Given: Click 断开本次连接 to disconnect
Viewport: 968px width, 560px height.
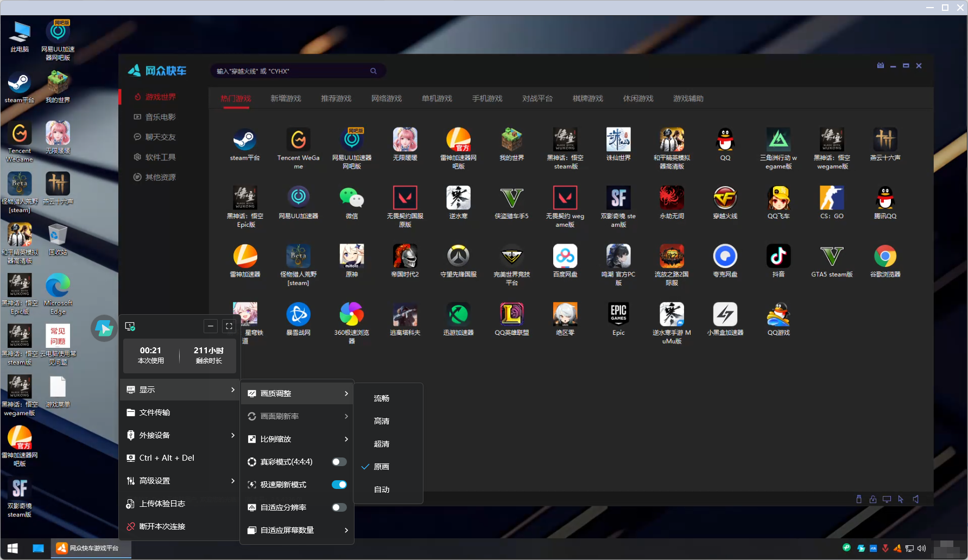Looking at the screenshot, I should 180,526.
